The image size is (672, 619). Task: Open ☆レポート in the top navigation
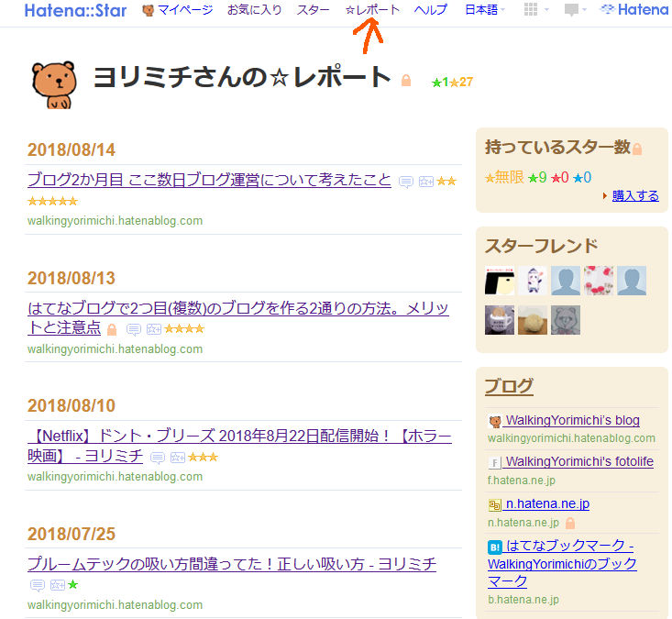372,10
